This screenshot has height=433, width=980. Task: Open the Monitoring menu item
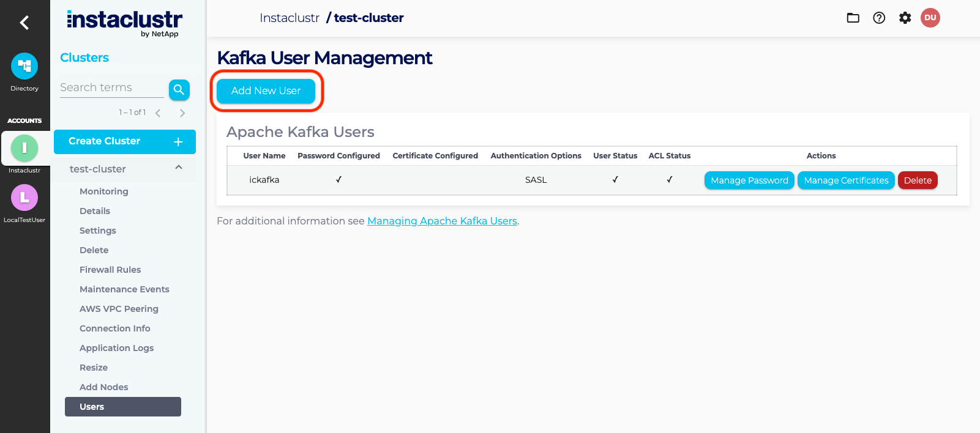[104, 191]
